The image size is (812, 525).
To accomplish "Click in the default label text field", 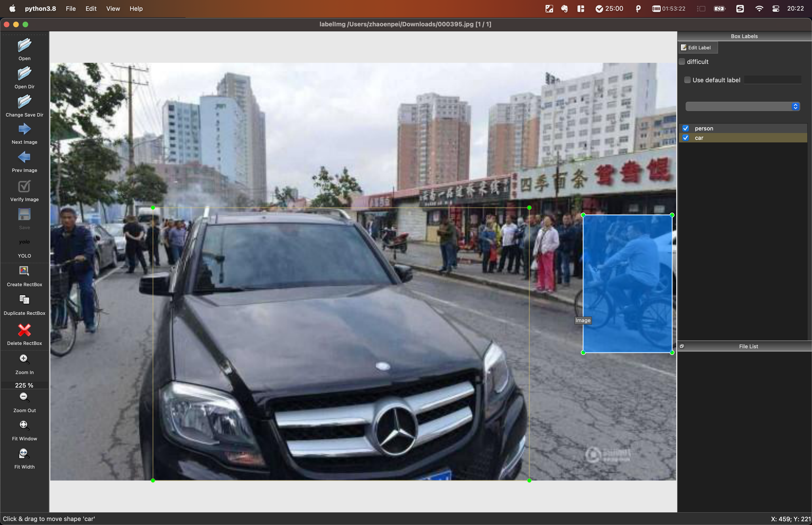I will point(773,80).
